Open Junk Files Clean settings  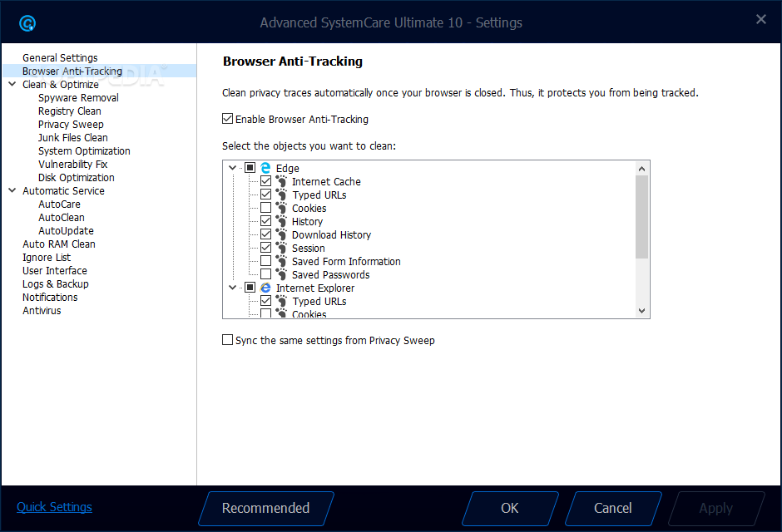73,137
